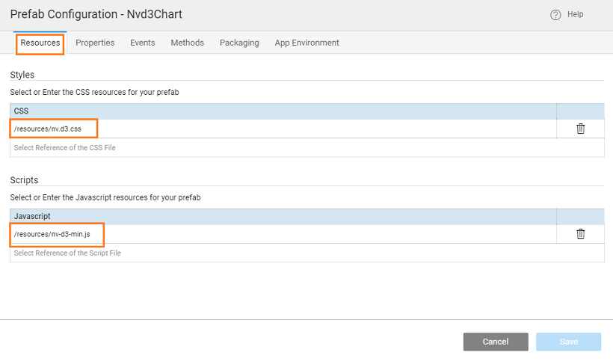Open the Help link text
The image size is (613, 364).
coord(576,15)
